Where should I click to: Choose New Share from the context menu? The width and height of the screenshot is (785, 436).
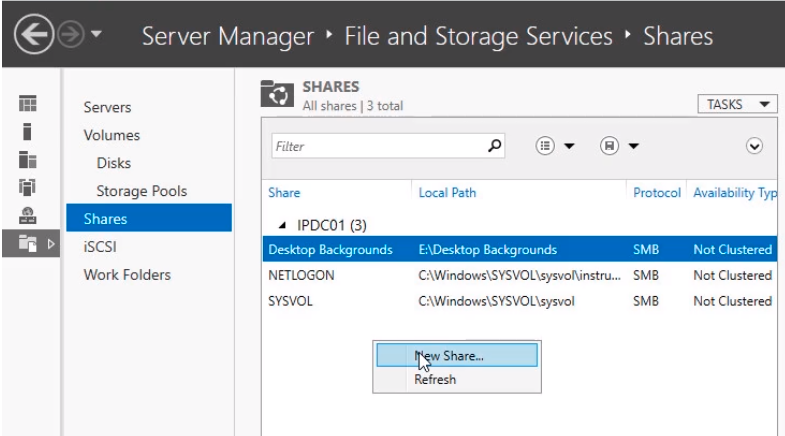pyautogui.click(x=455, y=355)
